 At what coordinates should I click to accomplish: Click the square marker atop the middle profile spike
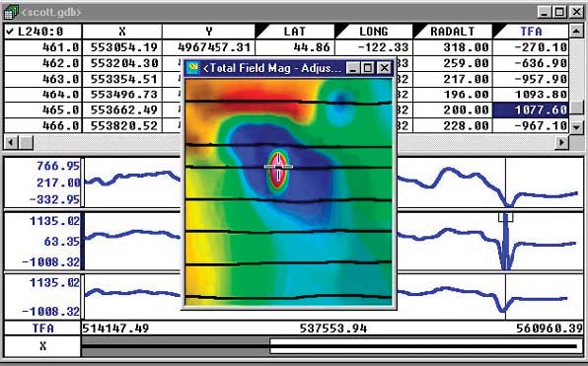[505, 217]
